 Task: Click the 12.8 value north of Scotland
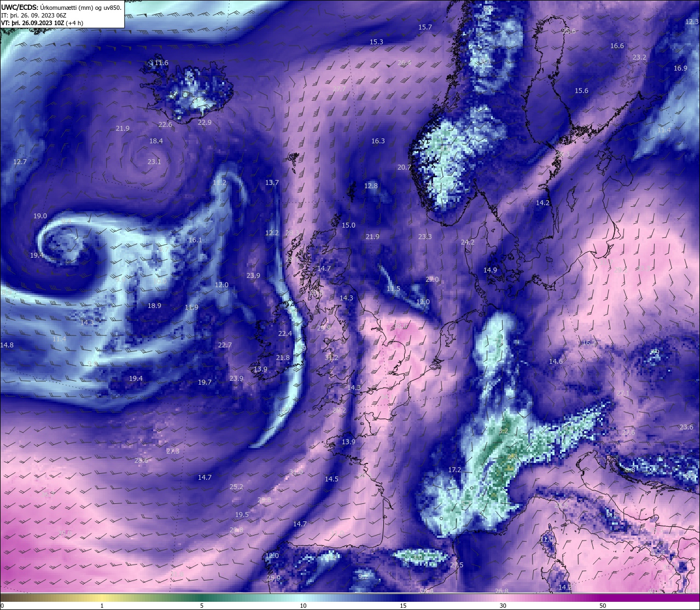pyautogui.click(x=371, y=186)
